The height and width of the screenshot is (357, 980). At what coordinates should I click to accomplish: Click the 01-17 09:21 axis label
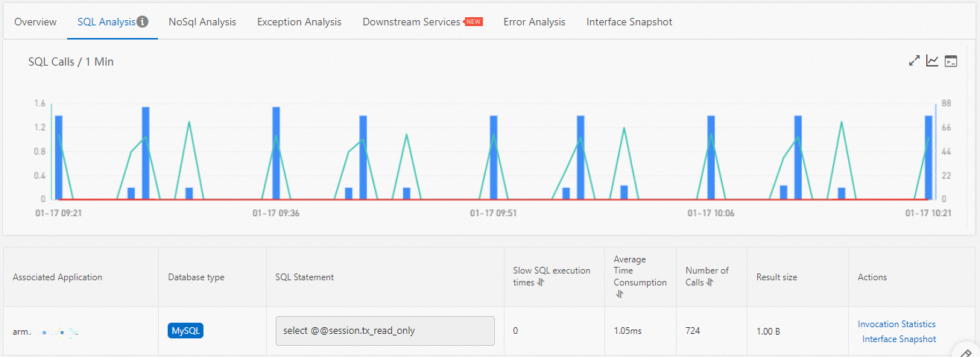[57, 212]
